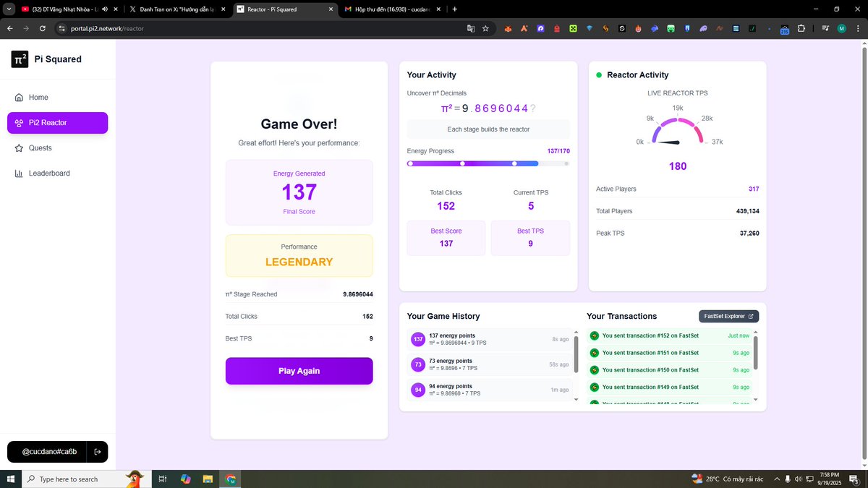Click the site information icon

[62, 28]
